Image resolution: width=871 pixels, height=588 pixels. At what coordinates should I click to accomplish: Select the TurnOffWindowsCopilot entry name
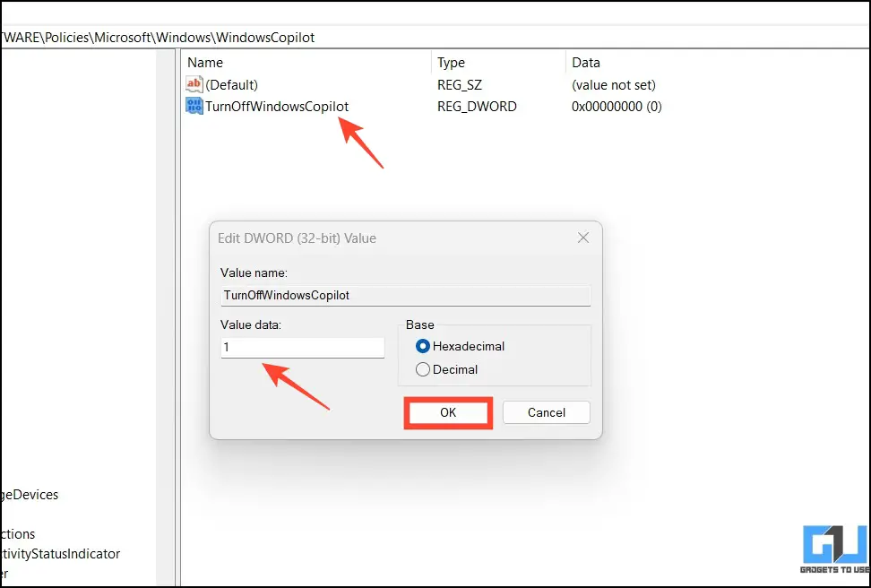point(277,107)
